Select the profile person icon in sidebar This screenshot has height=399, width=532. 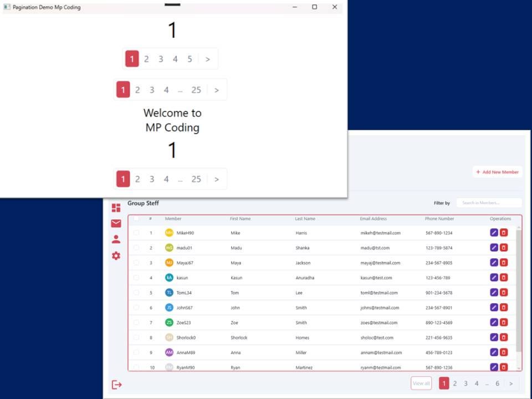[116, 239]
